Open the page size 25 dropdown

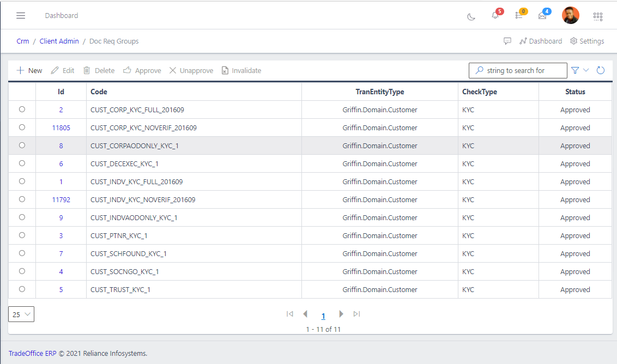point(21,314)
